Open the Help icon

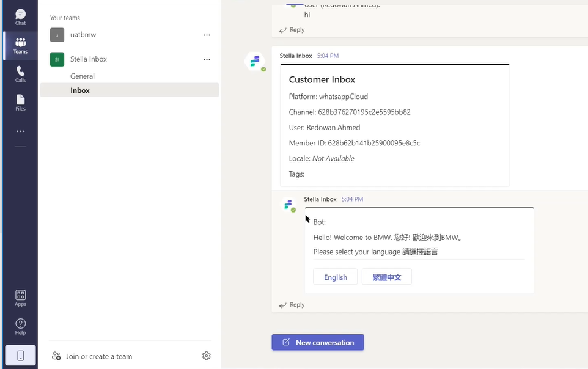(x=20, y=327)
